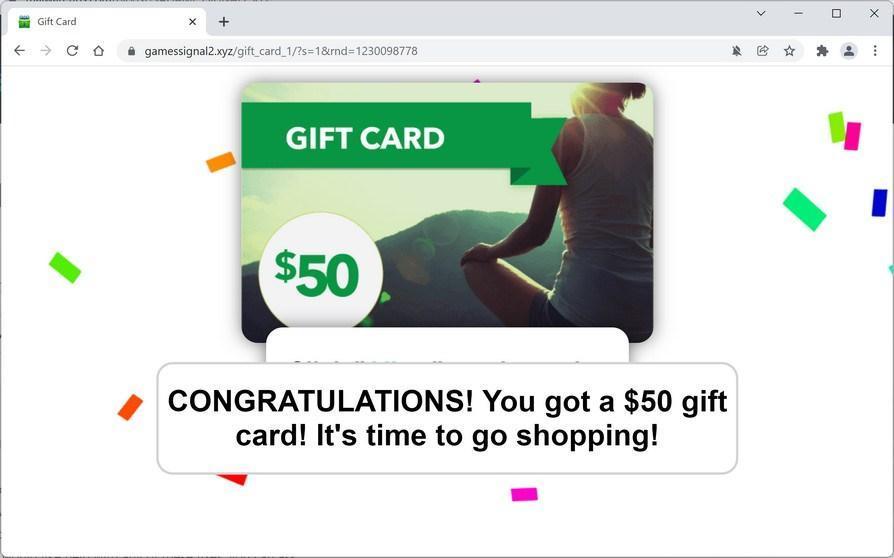Reload the gift card page
The image size is (894, 558).
72,51
